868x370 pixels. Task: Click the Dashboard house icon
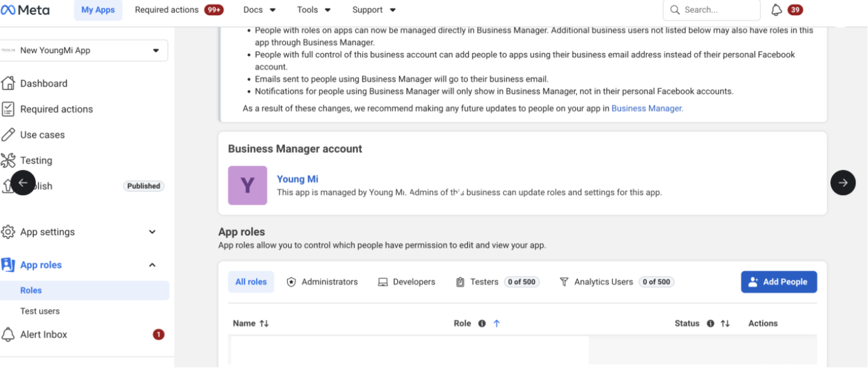[8, 83]
